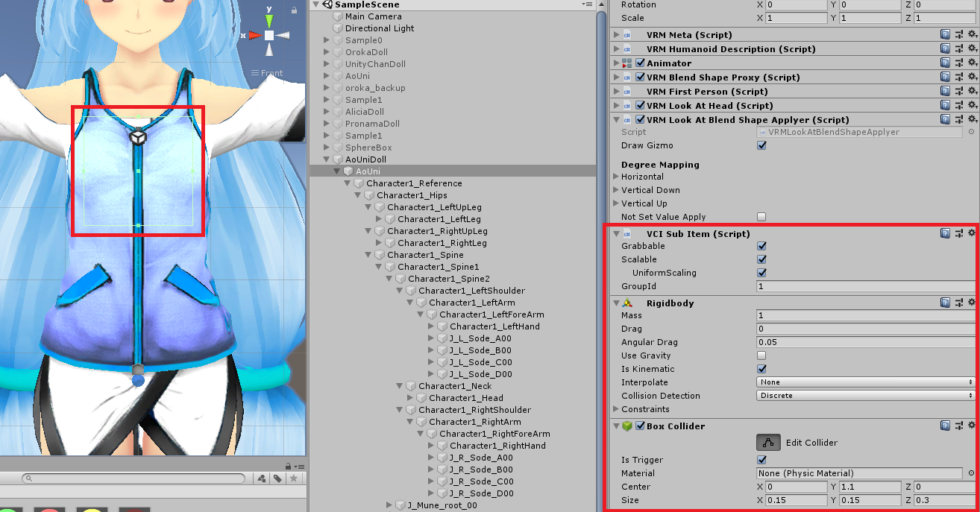This screenshot has height=512, width=980.
Task: Collapse the AoUniDoll hierarchy item
Action: click(327, 159)
